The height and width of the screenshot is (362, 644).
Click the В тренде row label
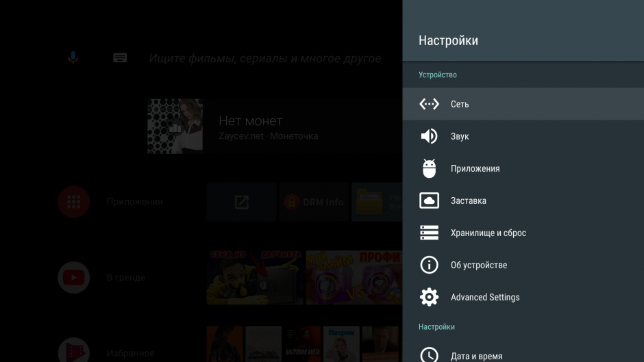tap(126, 277)
